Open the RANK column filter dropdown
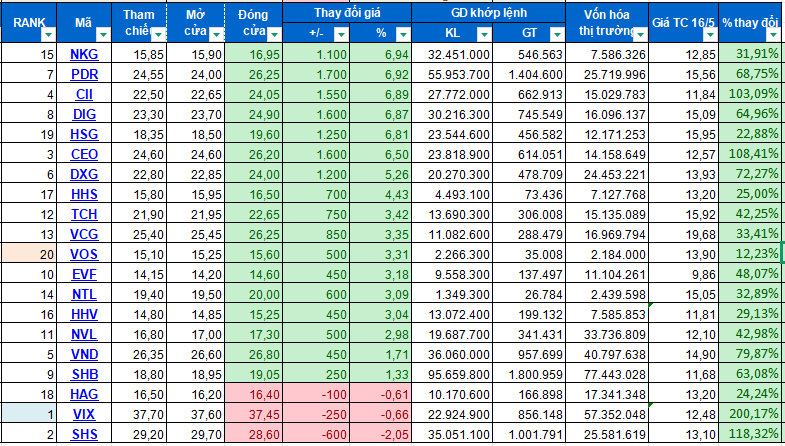 [x=49, y=34]
